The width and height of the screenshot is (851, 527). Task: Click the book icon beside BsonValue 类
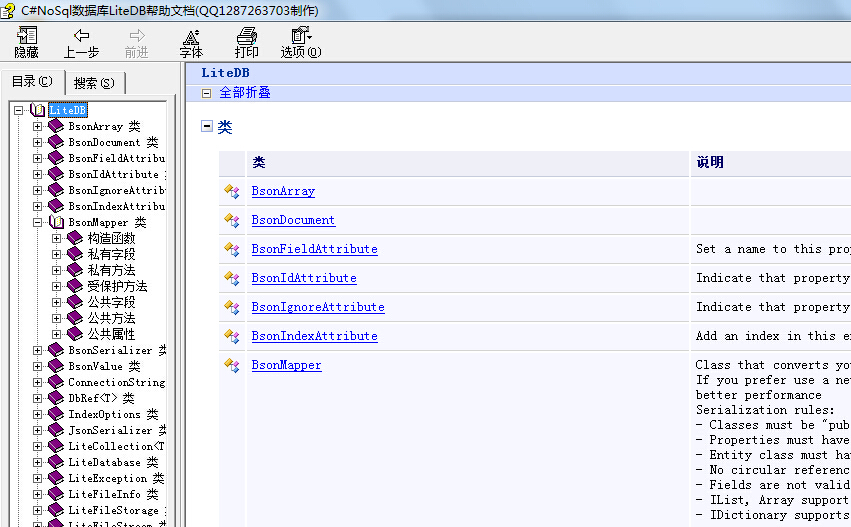(56, 366)
